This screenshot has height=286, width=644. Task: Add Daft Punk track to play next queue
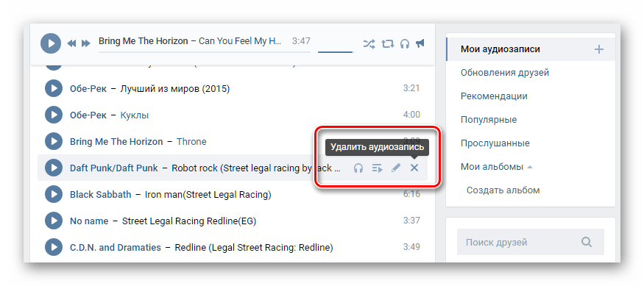point(377,168)
